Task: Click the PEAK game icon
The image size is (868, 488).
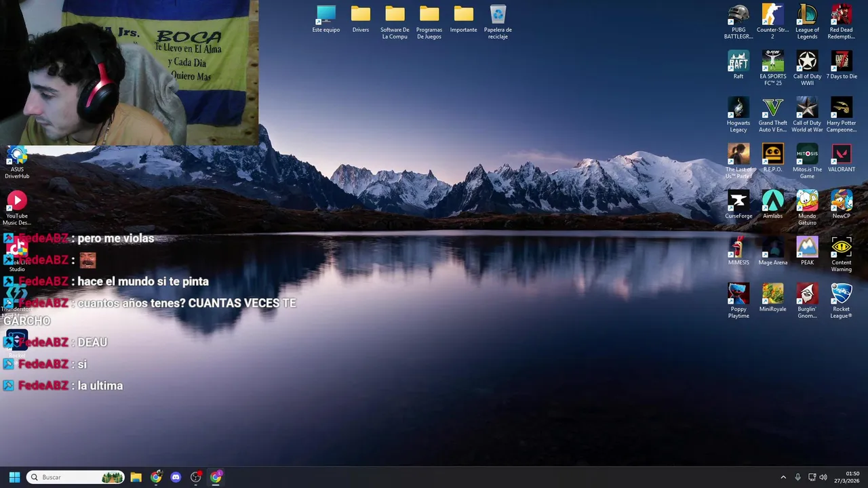Action: [807, 251]
